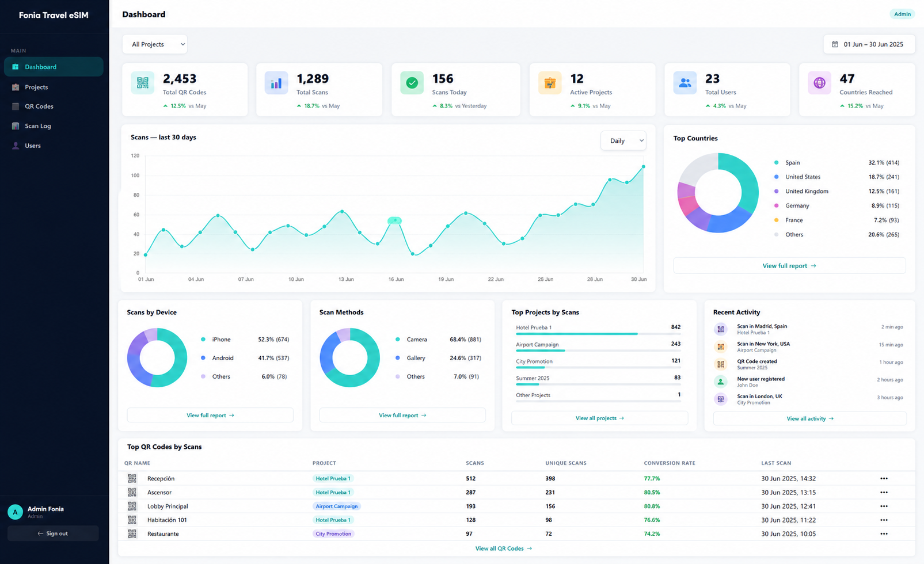Click QR icon beside Habitación 101
The width and height of the screenshot is (924, 564).
[x=132, y=520]
